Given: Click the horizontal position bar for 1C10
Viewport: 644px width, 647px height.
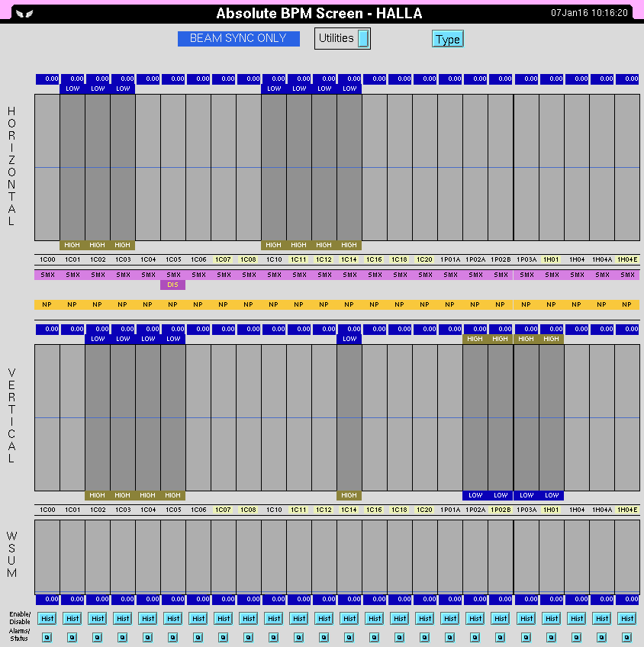Looking at the screenshot, I should 274,167.
